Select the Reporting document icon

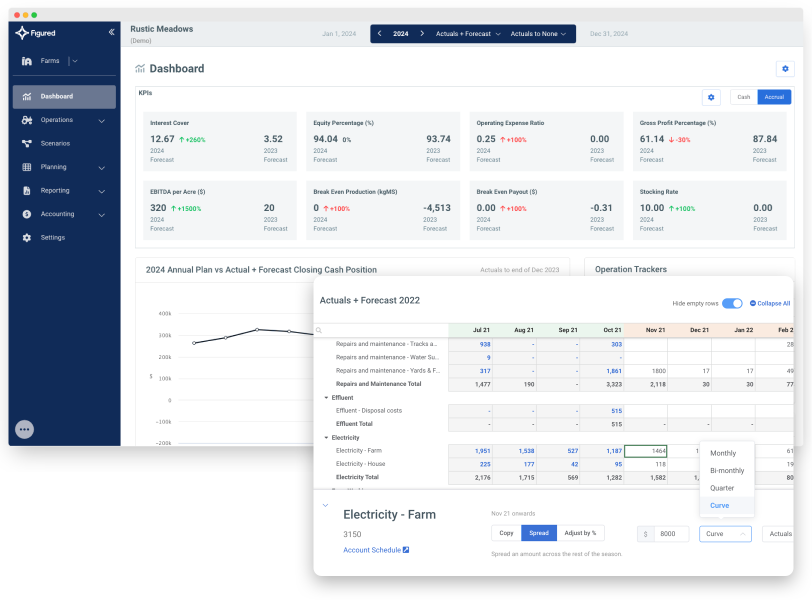click(27, 190)
